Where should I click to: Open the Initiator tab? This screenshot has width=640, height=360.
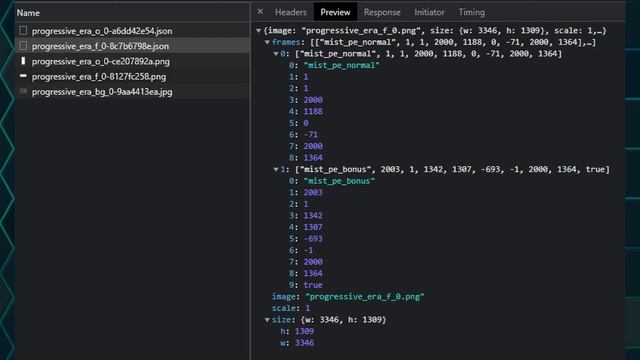point(429,12)
